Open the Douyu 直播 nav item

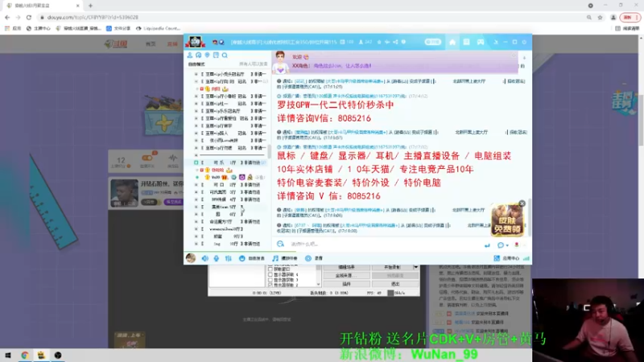coord(172,44)
